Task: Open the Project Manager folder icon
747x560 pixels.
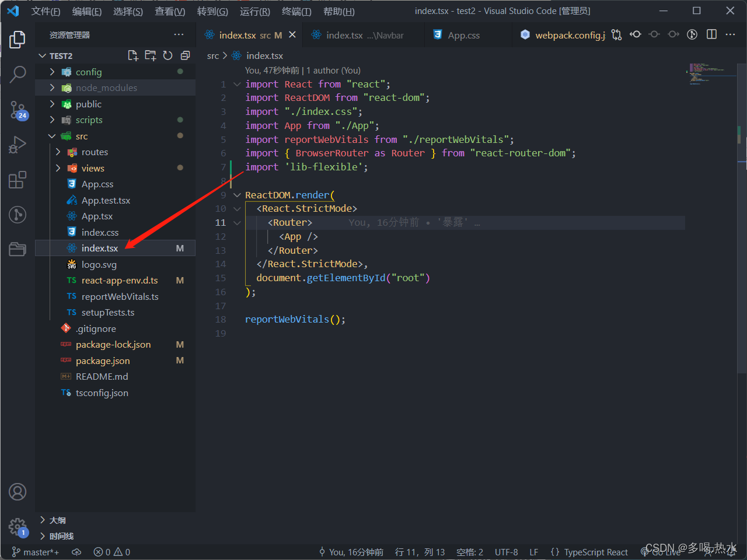Action: 18,249
